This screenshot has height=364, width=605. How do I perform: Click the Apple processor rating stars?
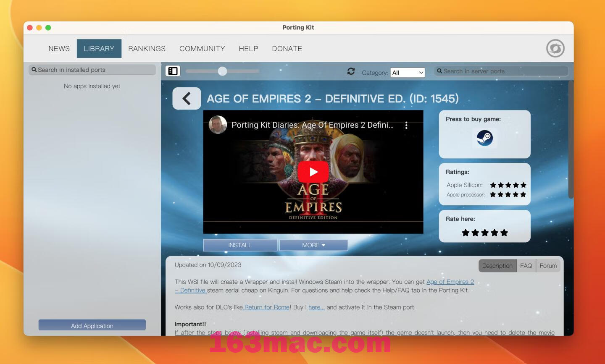click(x=508, y=194)
